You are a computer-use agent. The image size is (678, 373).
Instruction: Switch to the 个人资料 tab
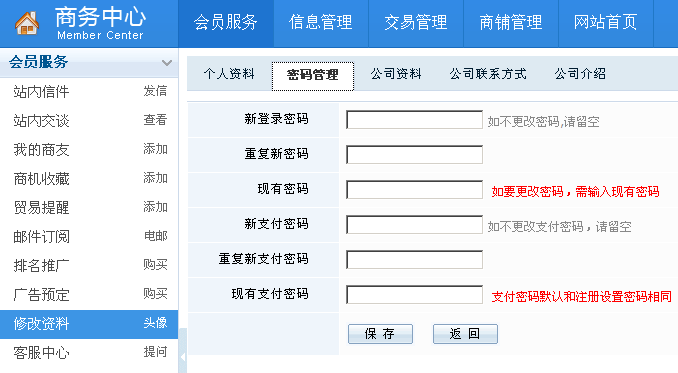[x=229, y=74]
